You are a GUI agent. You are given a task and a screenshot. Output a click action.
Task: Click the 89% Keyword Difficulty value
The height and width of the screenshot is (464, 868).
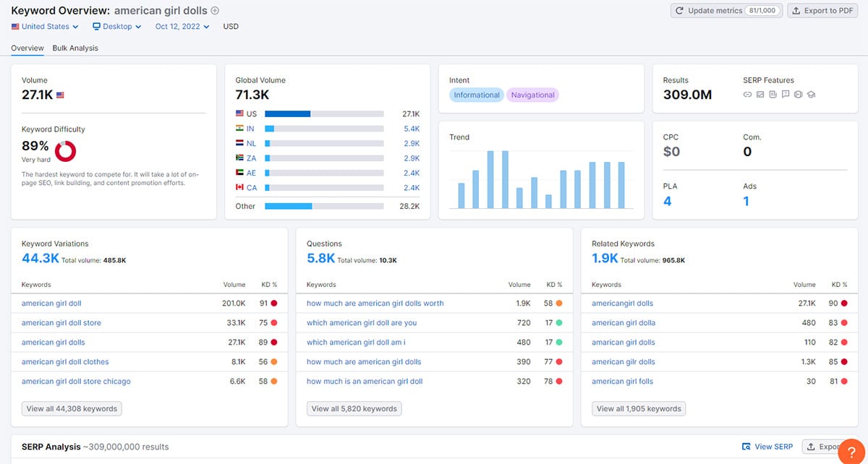pos(35,146)
